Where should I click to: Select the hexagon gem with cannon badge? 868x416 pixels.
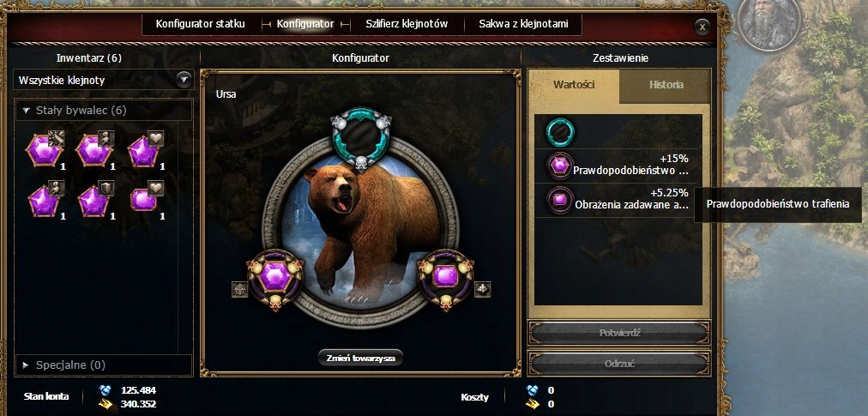[45, 151]
